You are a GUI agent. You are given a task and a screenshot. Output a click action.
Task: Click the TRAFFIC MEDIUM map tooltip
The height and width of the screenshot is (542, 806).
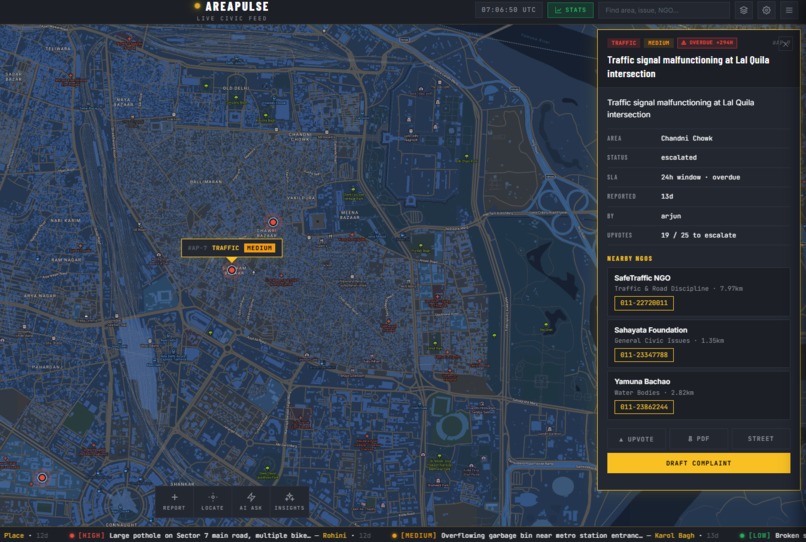231,248
